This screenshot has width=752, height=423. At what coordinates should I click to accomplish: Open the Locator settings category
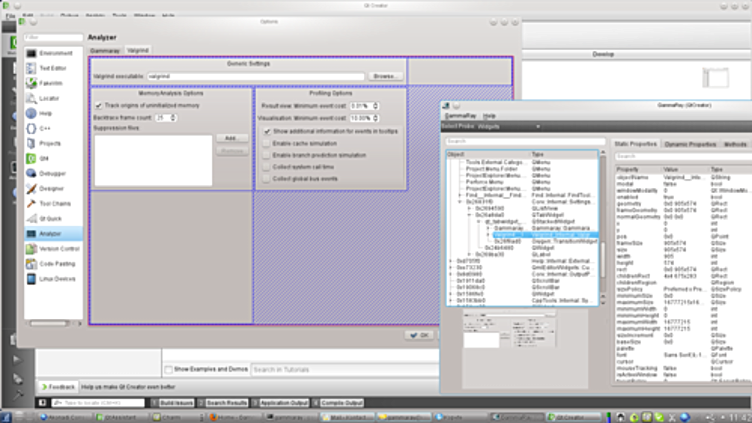[x=33, y=98]
